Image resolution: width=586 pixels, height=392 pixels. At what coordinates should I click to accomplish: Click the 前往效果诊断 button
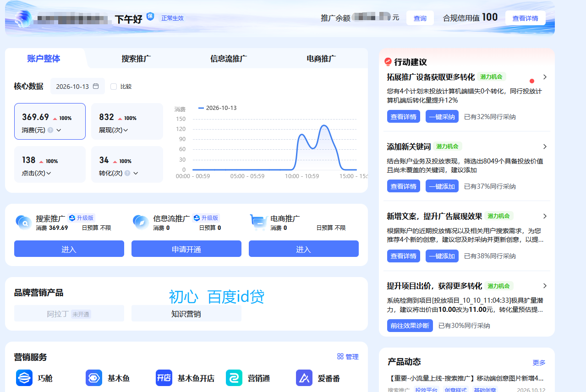(410, 326)
